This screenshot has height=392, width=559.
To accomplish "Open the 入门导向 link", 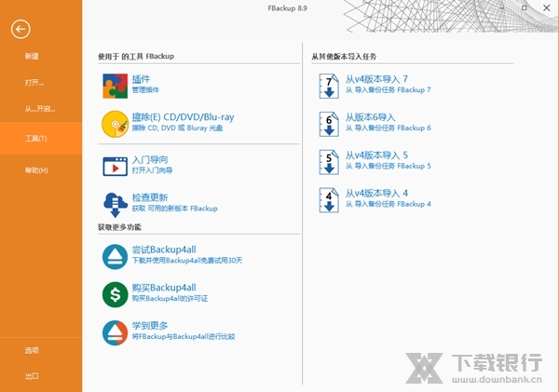I will [150, 159].
